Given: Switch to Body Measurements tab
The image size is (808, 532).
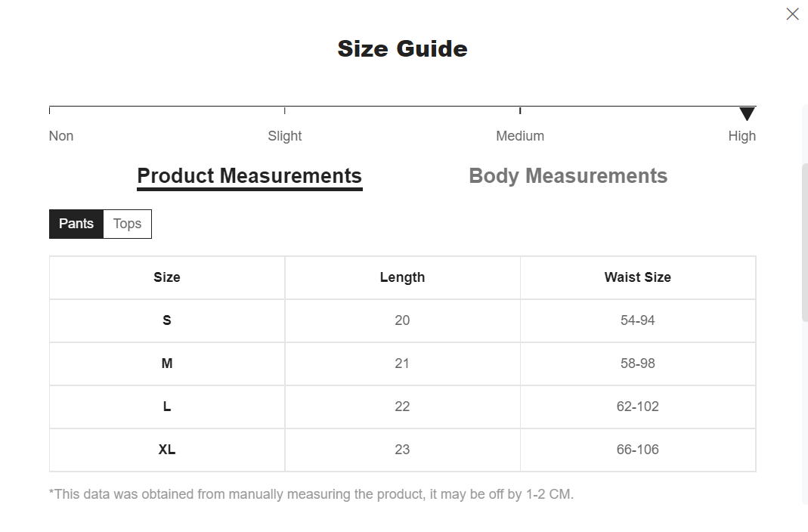Looking at the screenshot, I should click(568, 176).
